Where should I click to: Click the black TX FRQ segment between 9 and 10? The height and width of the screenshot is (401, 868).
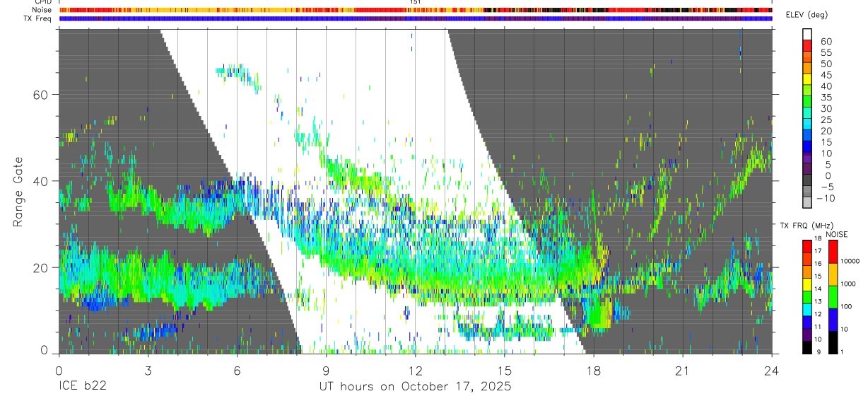(807, 348)
